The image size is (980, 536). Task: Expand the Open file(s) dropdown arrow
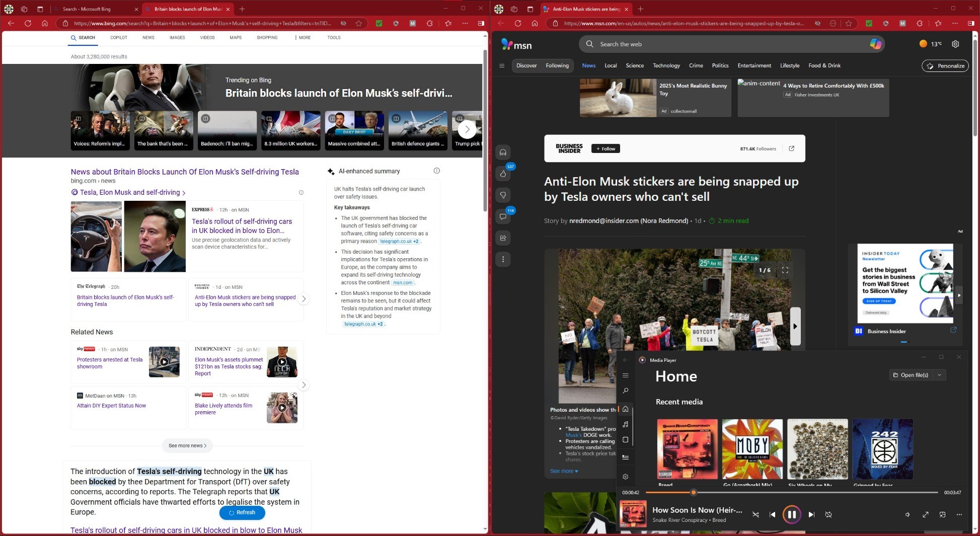coord(939,375)
